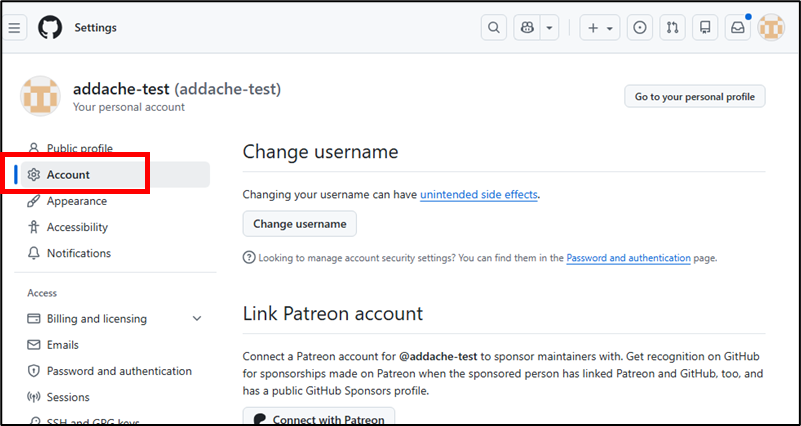Screen dimensions: 801x426
Task: Click Go to your personal profile button
Action: click(x=695, y=96)
